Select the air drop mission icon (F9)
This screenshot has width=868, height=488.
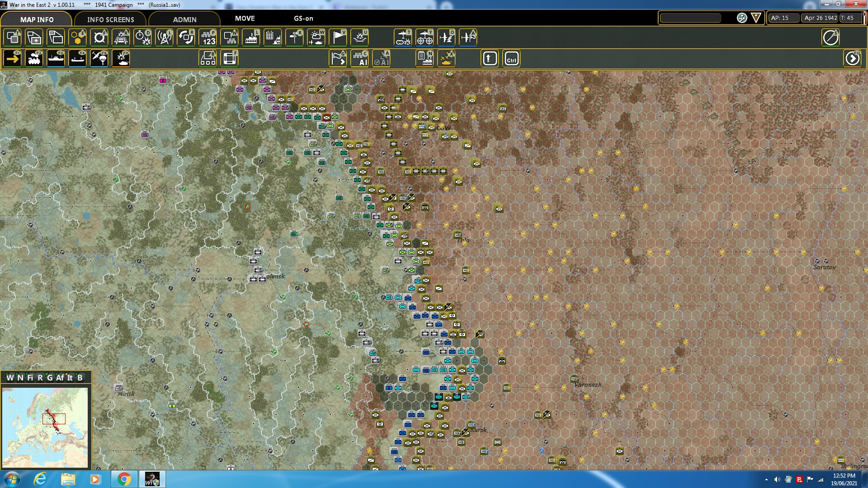click(x=99, y=58)
